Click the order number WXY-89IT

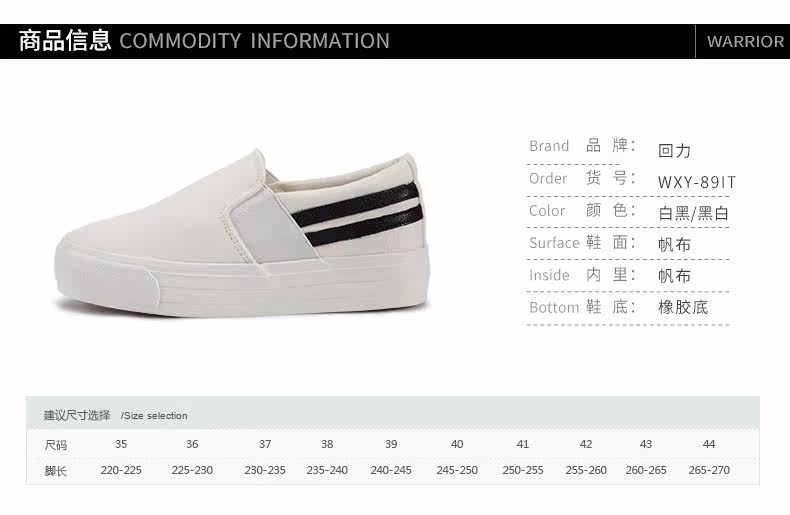pyautogui.click(x=697, y=182)
